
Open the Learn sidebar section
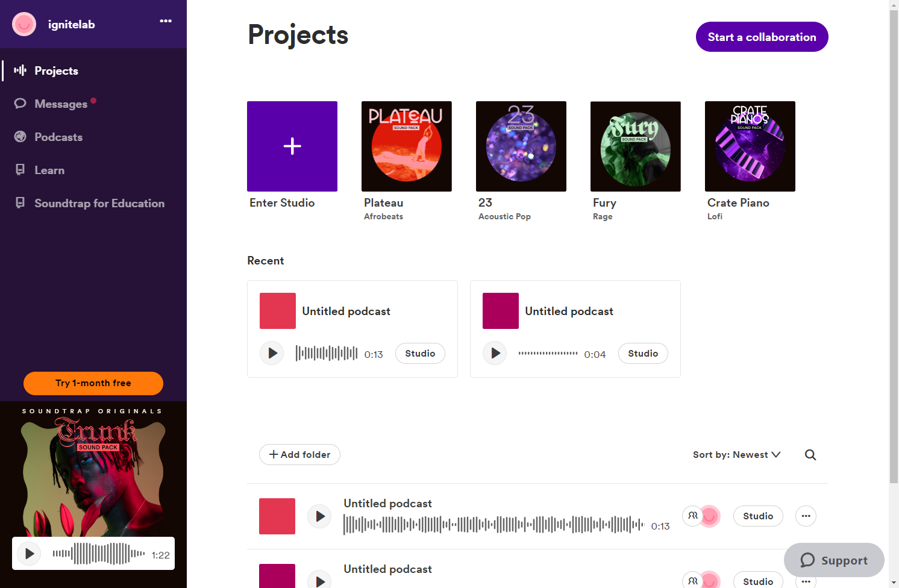pos(49,170)
